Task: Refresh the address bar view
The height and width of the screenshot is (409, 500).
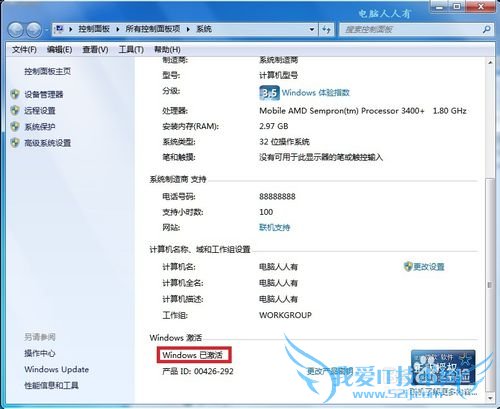Action: point(327,30)
